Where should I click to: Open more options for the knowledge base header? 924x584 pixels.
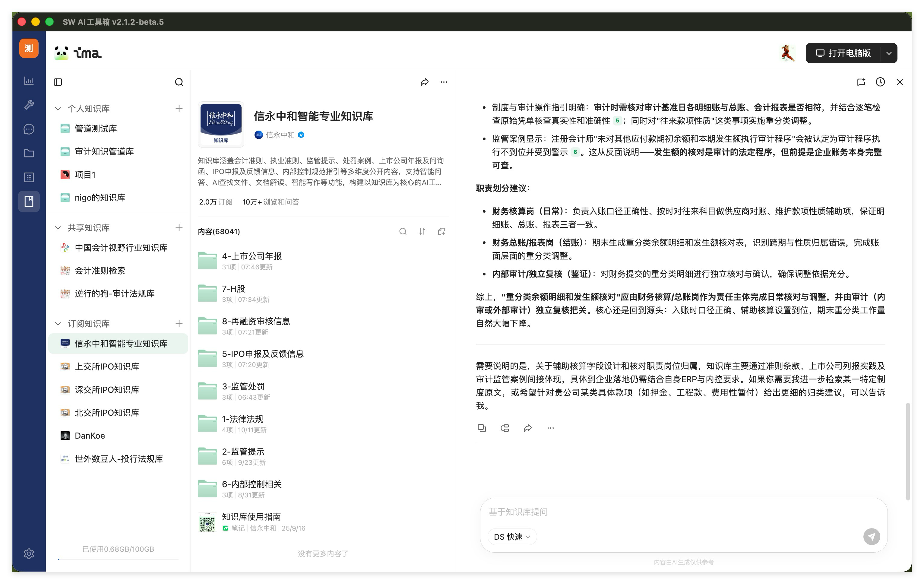click(444, 82)
